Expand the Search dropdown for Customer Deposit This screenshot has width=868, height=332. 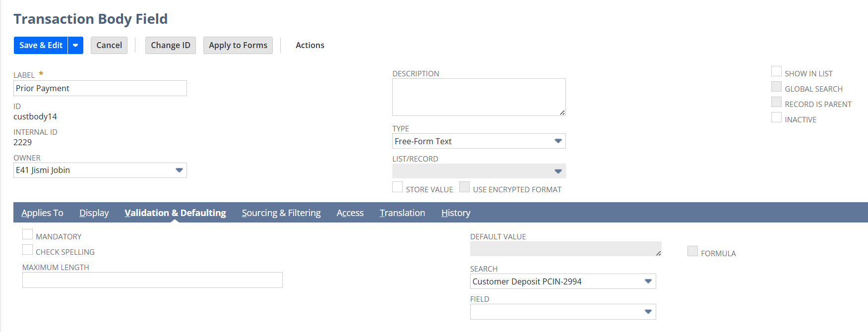[648, 281]
